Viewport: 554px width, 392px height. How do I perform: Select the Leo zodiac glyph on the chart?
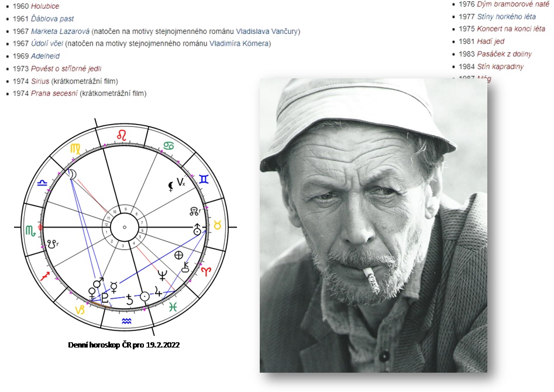coord(123,135)
